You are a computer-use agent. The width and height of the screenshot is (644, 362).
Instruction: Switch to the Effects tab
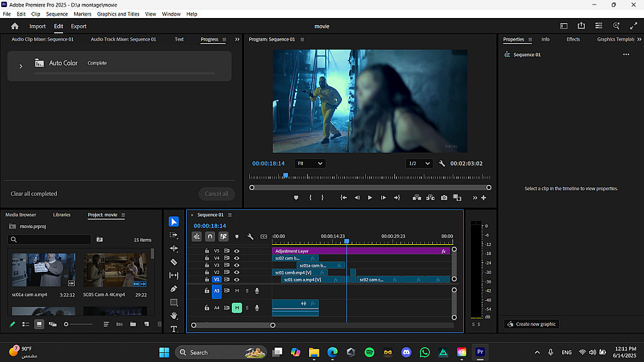point(573,39)
